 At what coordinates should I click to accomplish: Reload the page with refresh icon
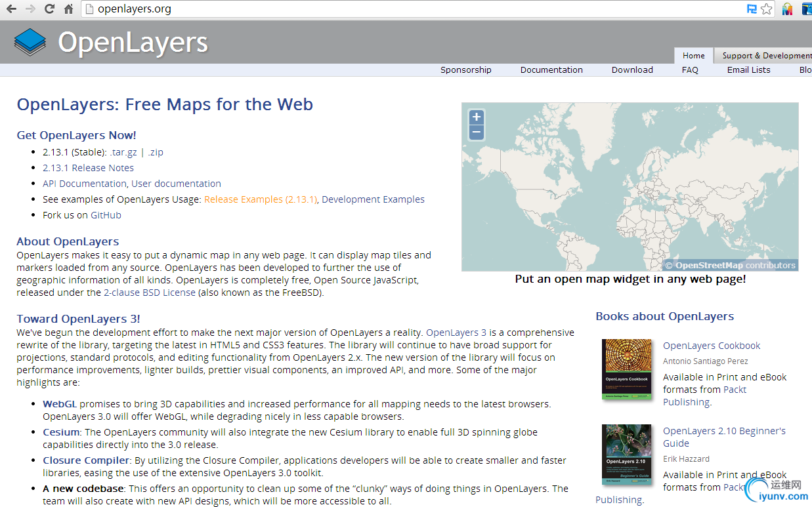pyautogui.click(x=49, y=9)
